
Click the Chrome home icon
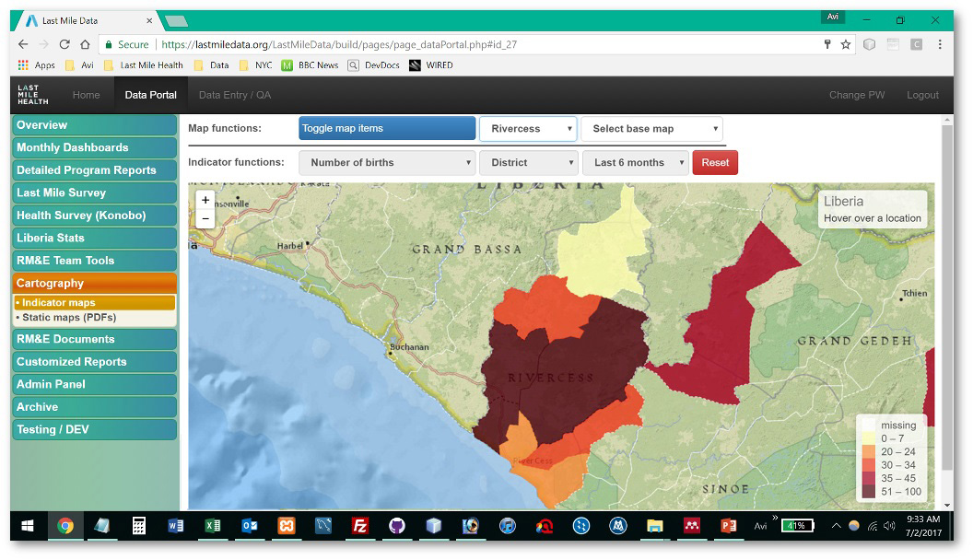(x=85, y=44)
